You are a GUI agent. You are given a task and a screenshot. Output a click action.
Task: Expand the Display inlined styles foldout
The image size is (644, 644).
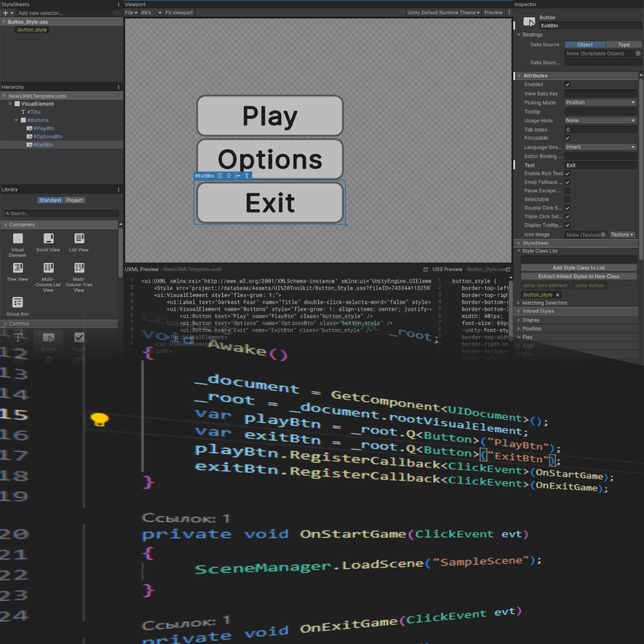[x=519, y=320]
